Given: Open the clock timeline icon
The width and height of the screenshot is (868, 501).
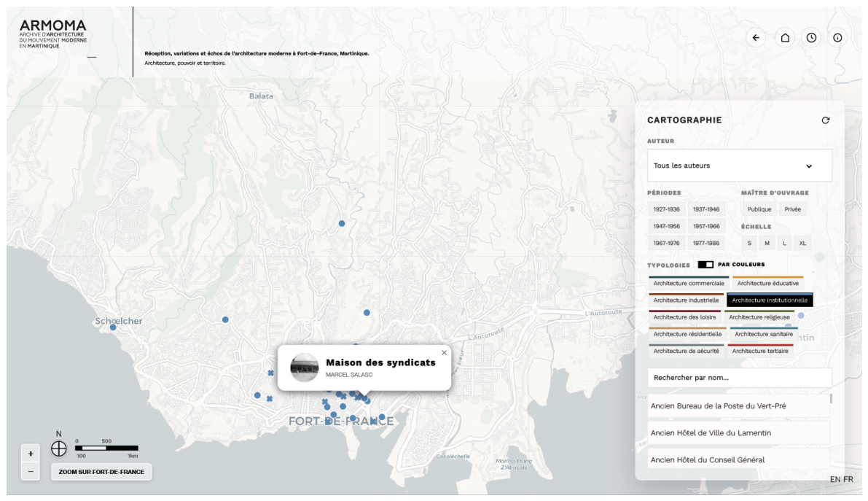Looking at the screenshot, I should pos(811,38).
